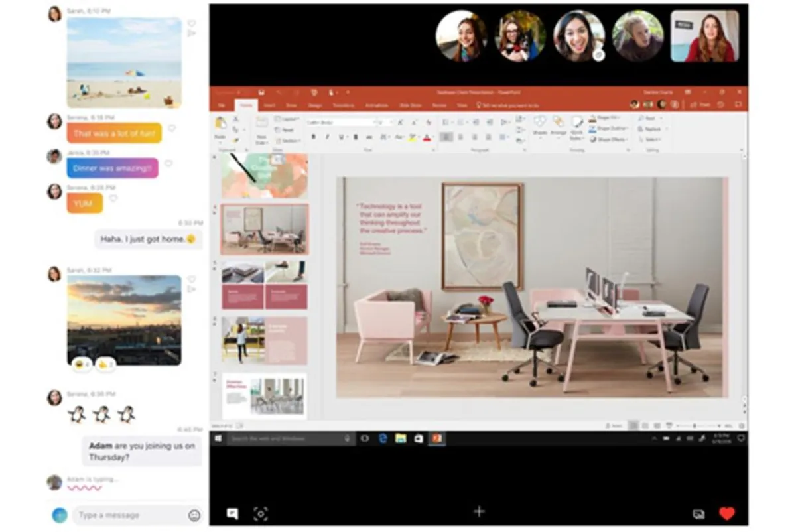Click the plus icon in call bar
Image resolution: width=796 pixels, height=532 pixels.
click(x=479, y=511)
